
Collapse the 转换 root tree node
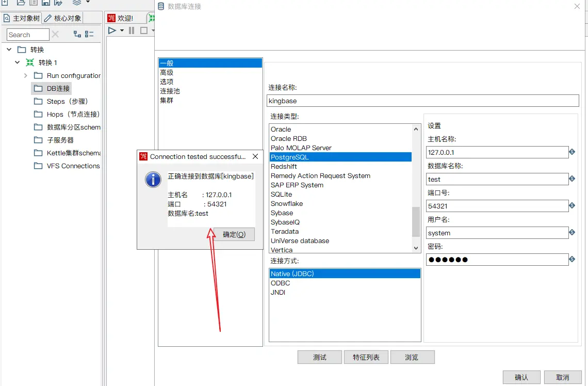tap(9, 50)
